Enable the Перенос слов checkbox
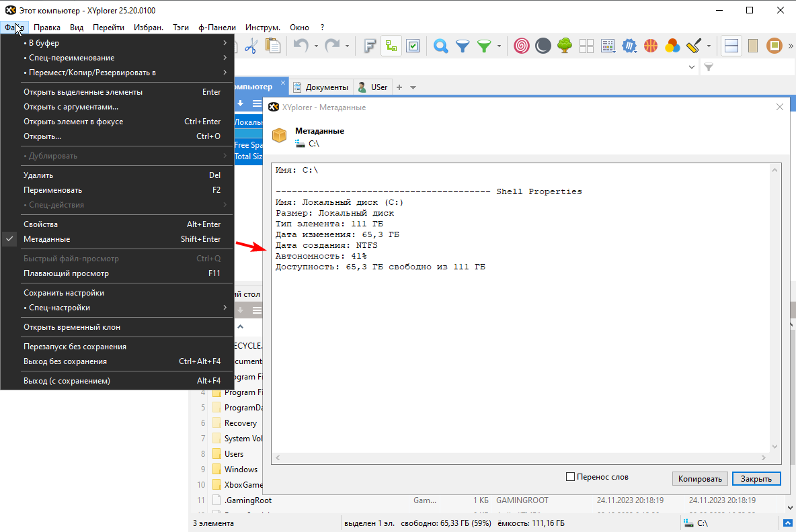 pos(570,477)
